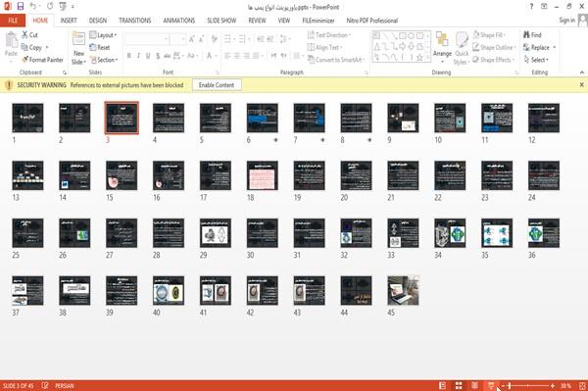This screenshot has height=391, width=588.
Task: Open Shape Effects dropdown
Action: 493,60
